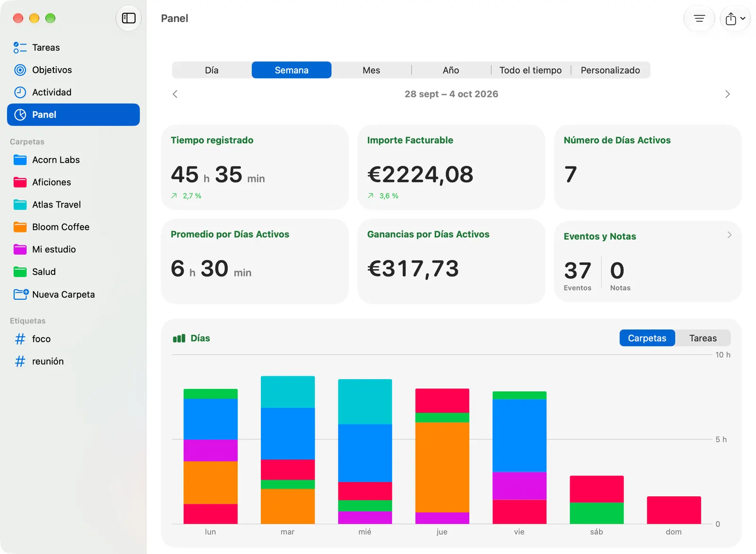Click the Salud green folder icon
The width and height of the screenshot is (756, 554).
[x=20, y=272]
